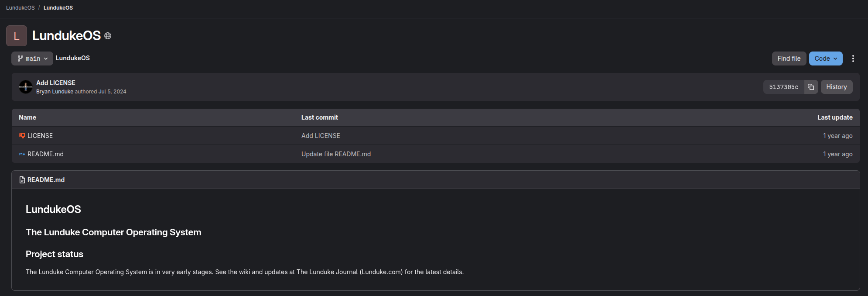The width and height of the screenshot is (868, 296).
Task: Click the document icon in README header
Action: point(22,180)
